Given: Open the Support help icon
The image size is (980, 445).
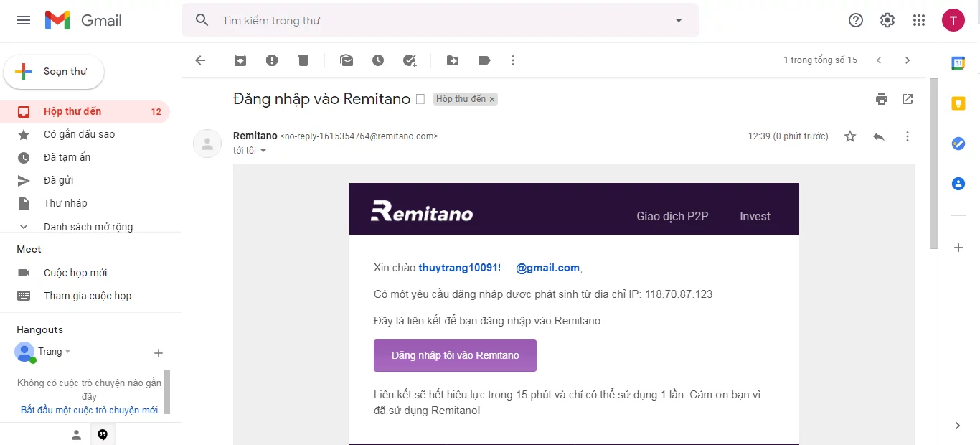Looking at the screenshot, I should 856,20.
